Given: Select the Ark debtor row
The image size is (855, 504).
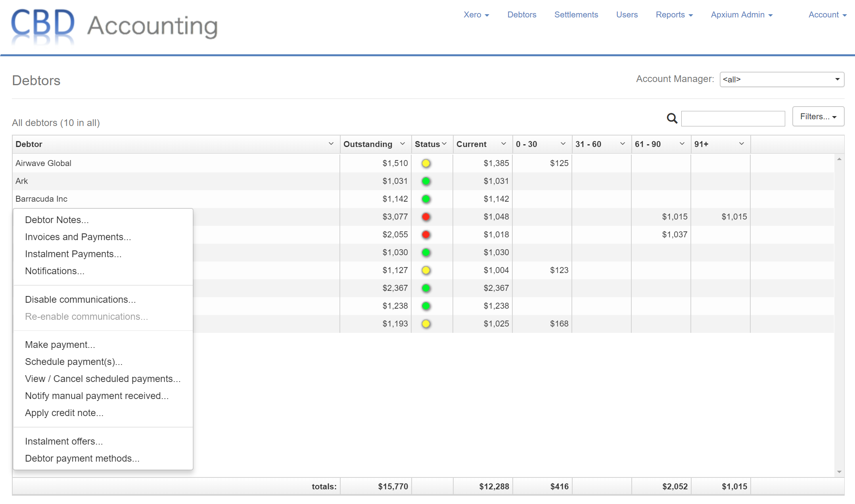Looking at the screenshot, I should (423, 181).
